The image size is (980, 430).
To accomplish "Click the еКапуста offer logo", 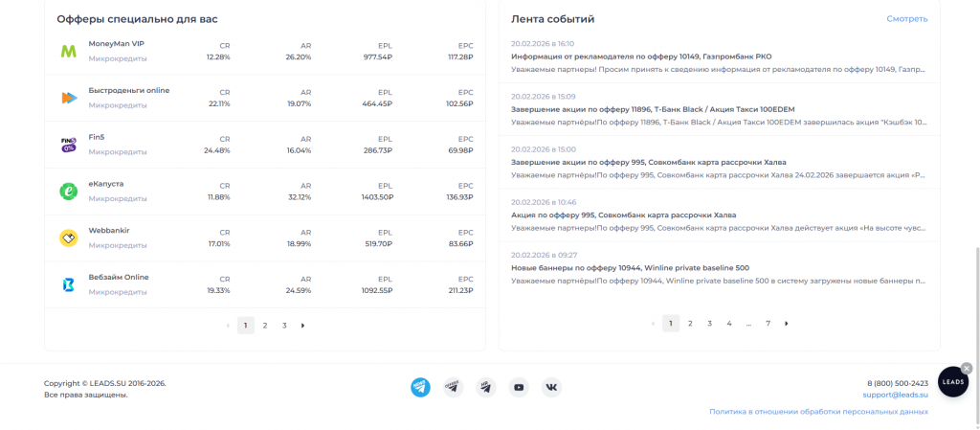I will pyautogui.click(x=69, y=192).
